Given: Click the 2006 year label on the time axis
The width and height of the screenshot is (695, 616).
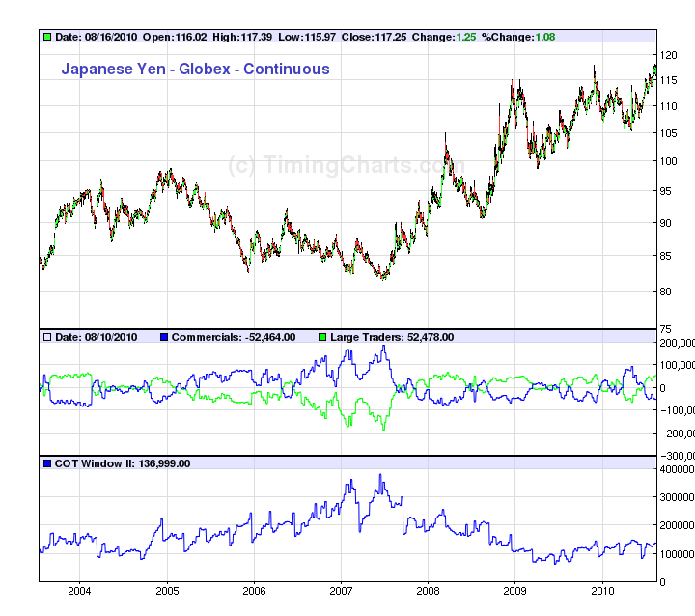Looking at the screenshot, I should click(255, 591).
